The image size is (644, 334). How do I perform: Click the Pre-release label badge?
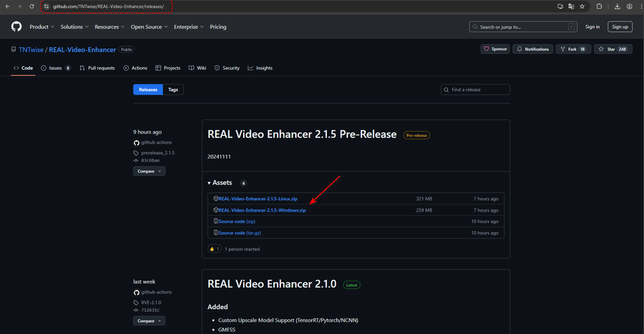[x=416, y=135]
